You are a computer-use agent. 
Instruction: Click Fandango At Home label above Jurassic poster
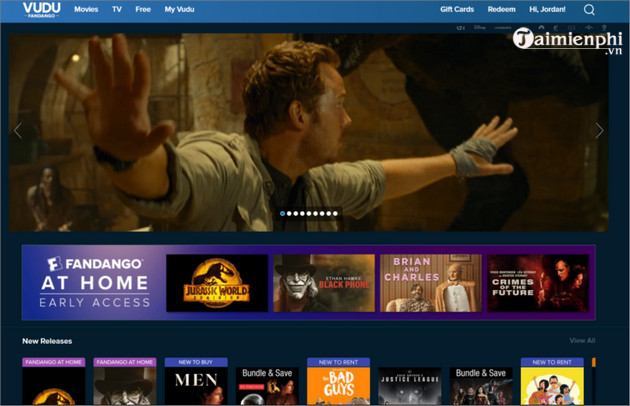click(x=53, y=362)
